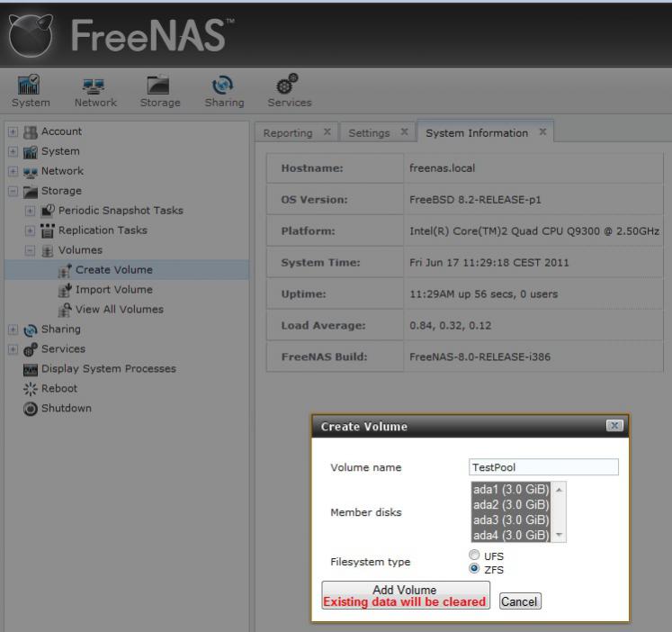Click the Replication Tasks icon
The image size is (672, 632).
pos(47,230)
